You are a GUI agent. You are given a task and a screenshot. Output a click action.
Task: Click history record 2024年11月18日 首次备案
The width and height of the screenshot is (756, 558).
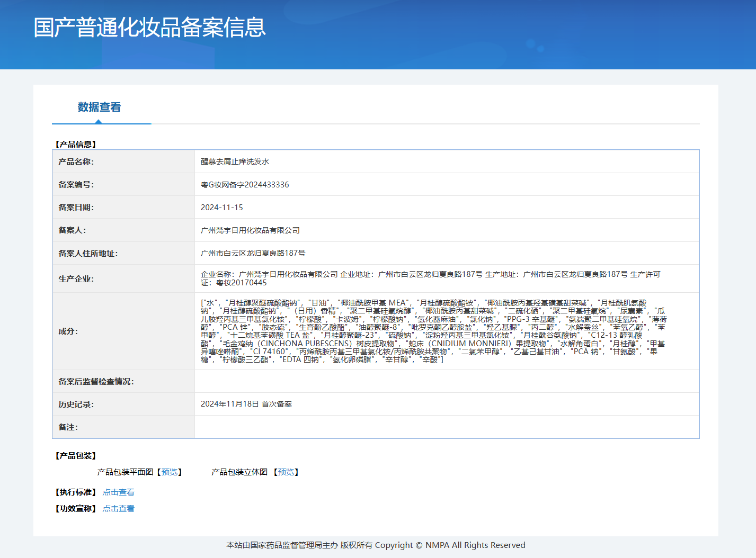click(246, 404)
